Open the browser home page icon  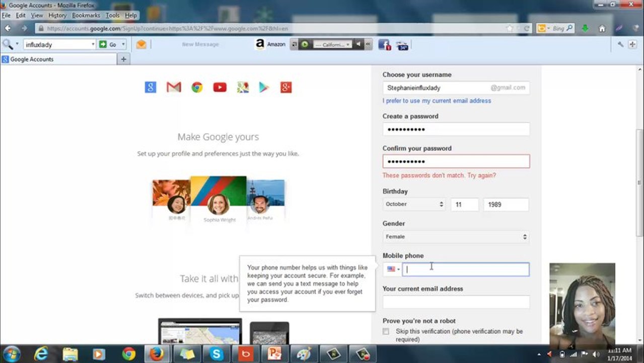tap(602, 28)
